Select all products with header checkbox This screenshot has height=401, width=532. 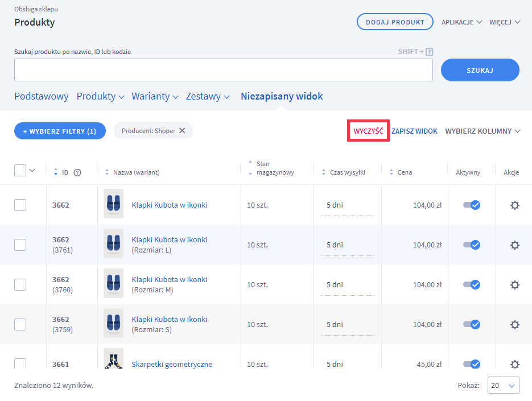point(20,170)
